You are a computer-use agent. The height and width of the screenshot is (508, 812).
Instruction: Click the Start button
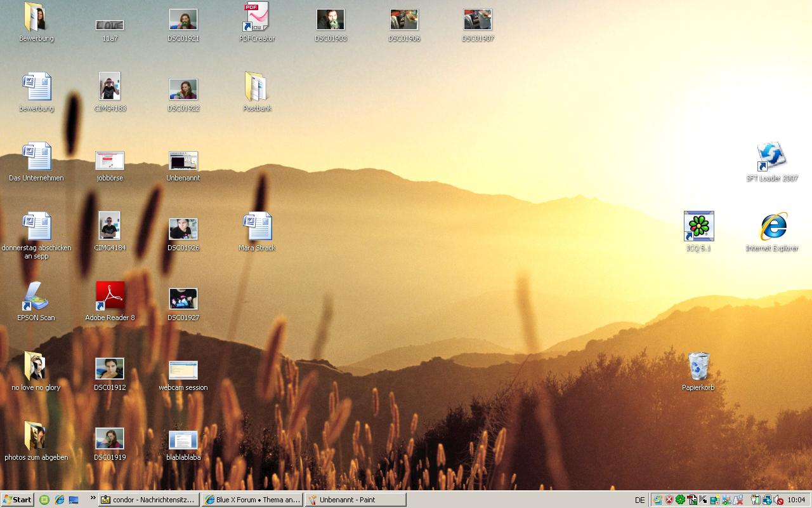pyautogui.click(x=18, y=500)
